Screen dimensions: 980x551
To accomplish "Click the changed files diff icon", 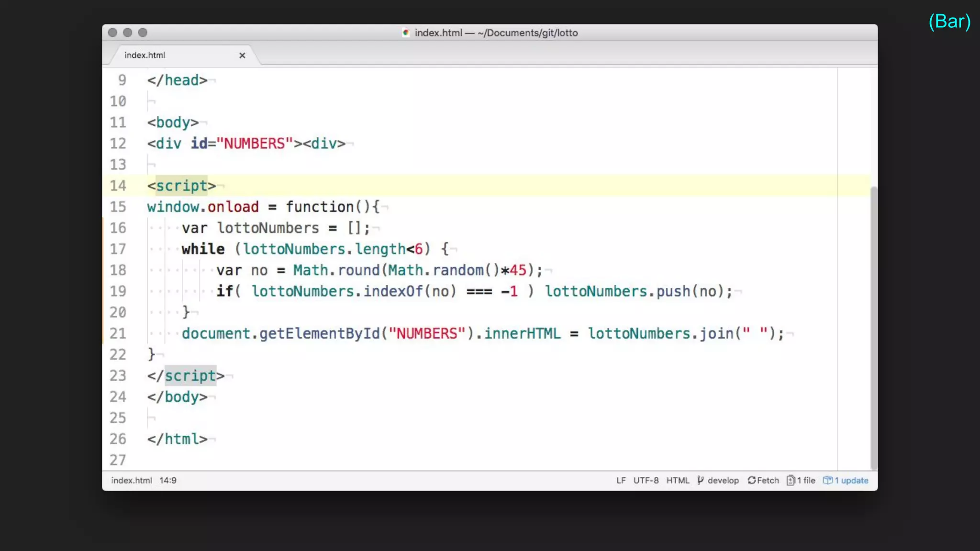I will click(x=791, y=480).
